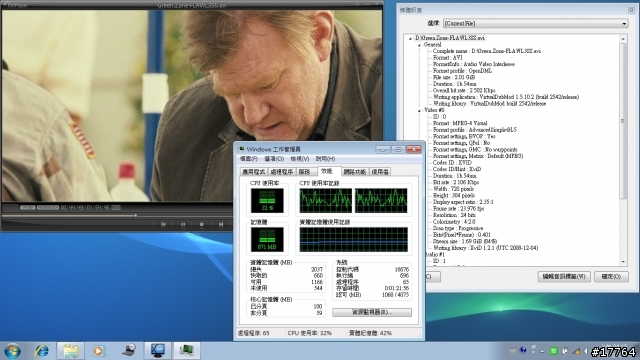The width and height of the screenshot is (640, 360).
Task: Select the Codec ID : XVID row
Action: coord(452,162)
